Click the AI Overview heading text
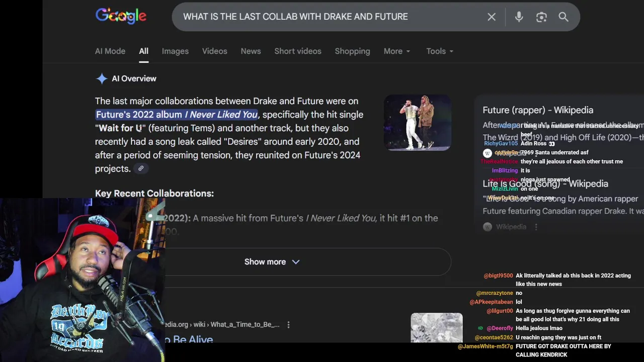This screenshot has height=362, width=644. coord(134,78)
